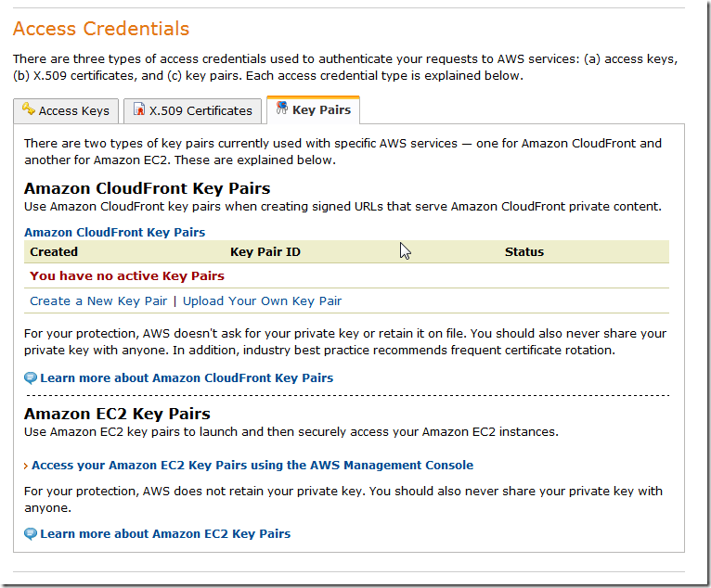Screen dimensions: 711x588
Task: Switch to the Access Keys tab label
Action: pyautogui.click(x=73, y=110)
